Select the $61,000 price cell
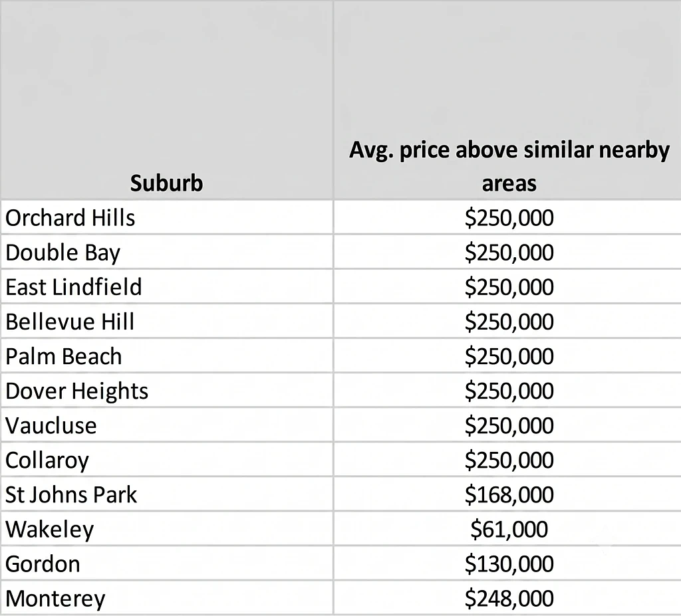Screen dimensions: 681x616 pos(507,529)
